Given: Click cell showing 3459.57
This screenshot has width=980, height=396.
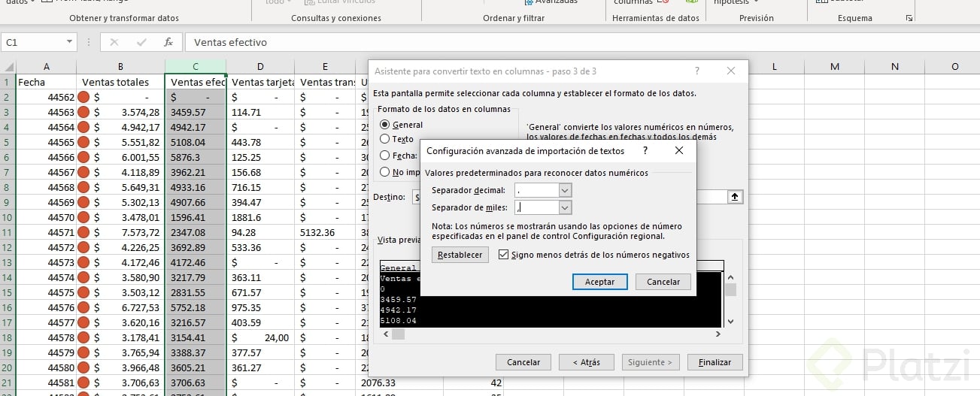Looking at the screenshot, I should click(196, 112).
